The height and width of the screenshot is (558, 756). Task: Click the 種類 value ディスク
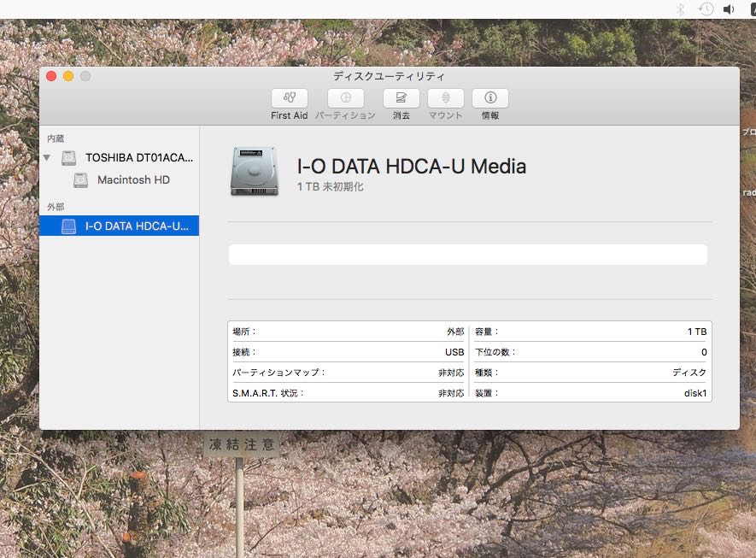coord(689,373)
